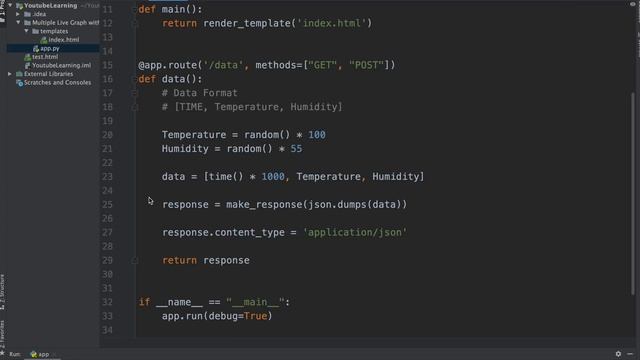Viewport: 640px width, 360px height.
Task: Click json.dumps(data) on line 25
Action: point(354,204)
